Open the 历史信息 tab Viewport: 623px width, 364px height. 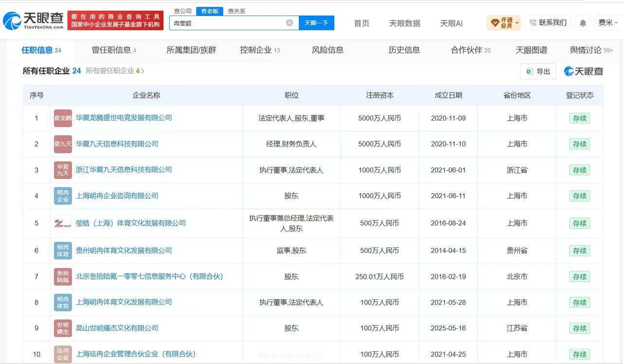404,50
